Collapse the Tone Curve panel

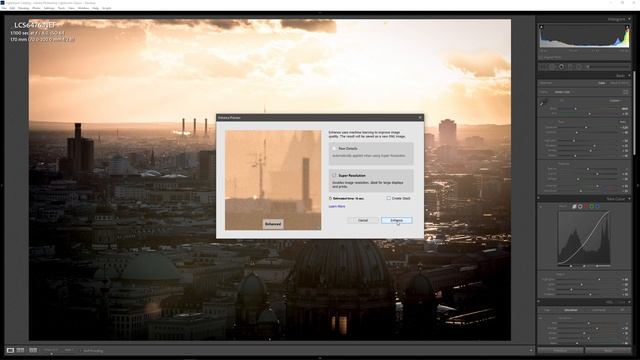(x=629, y=199)
